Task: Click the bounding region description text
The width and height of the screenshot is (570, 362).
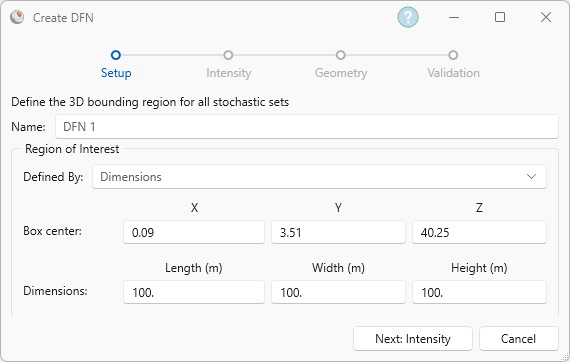Action: click(x=150, y=102)
